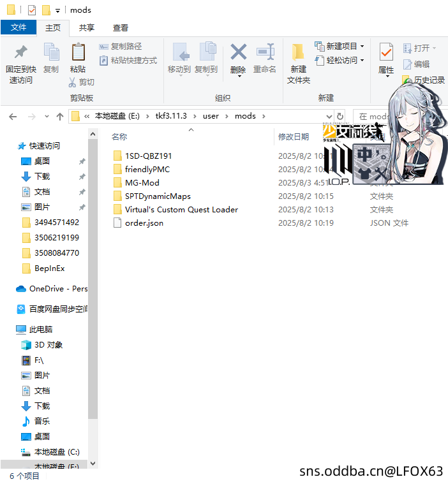Click the Paste clipboard icon

[78, 52]
